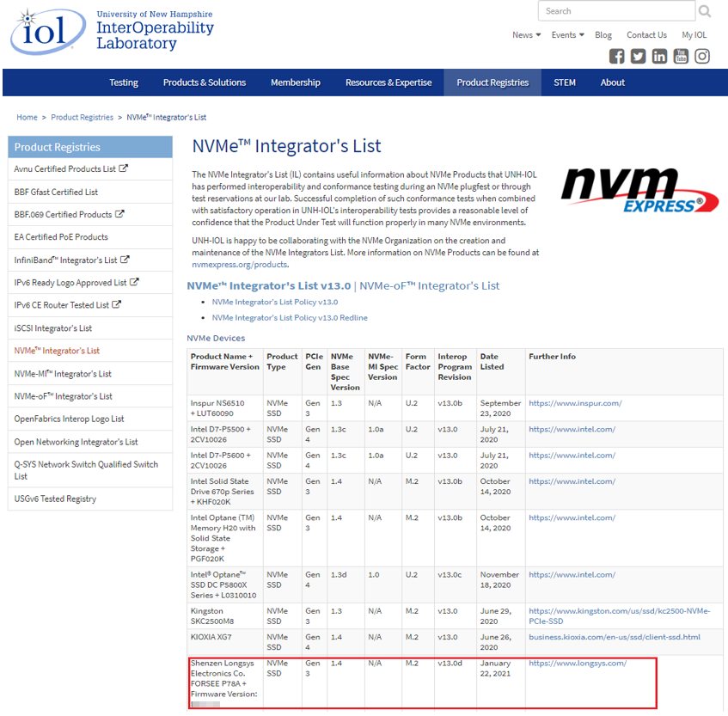Click the search magnifier icon

(x=704, y=10)
